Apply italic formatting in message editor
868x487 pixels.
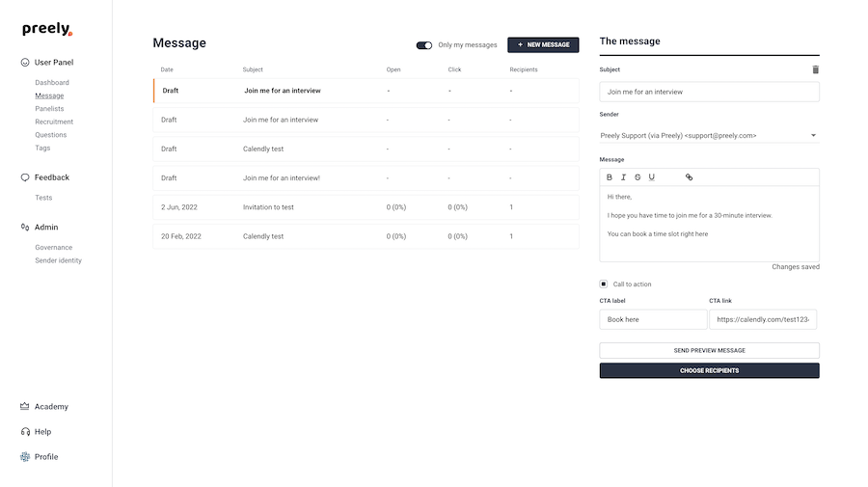pyautogui.click(x=623, y=177)
